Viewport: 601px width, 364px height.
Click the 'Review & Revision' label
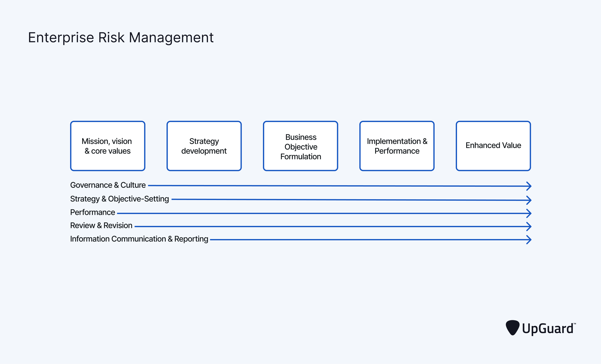pyautogui.click(x=101, y=225)
